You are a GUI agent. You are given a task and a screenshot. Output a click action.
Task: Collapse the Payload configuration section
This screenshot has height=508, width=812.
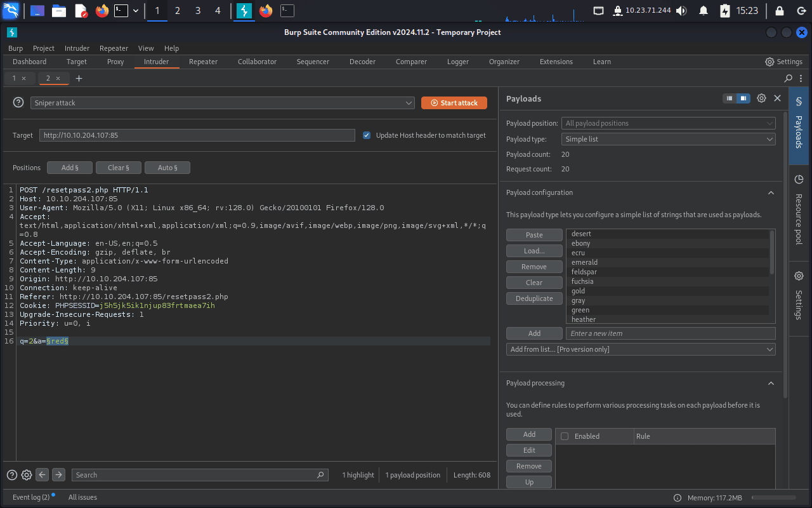[771, 192]
